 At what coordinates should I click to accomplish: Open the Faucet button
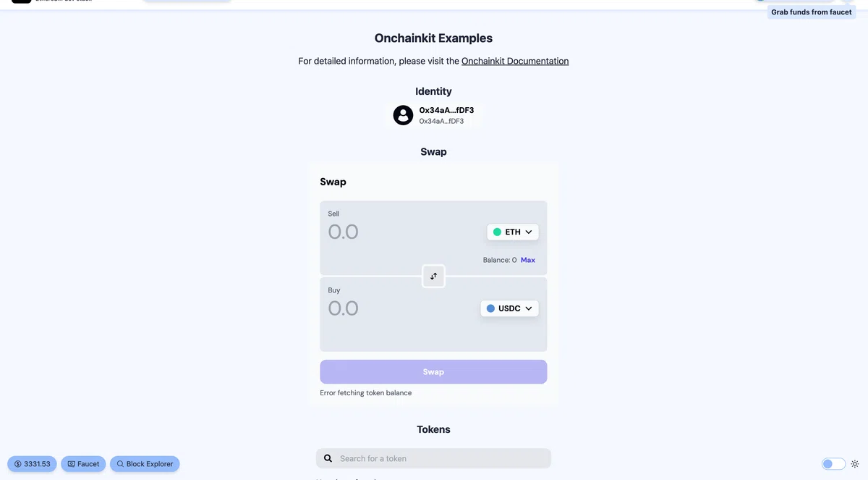[x=83, y=464]
